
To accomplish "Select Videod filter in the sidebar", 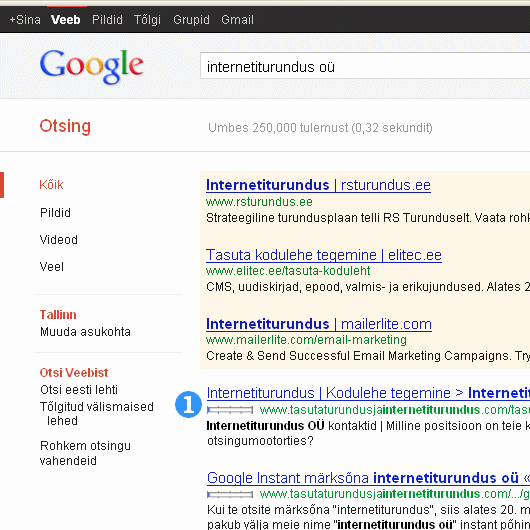I will 59,240.
